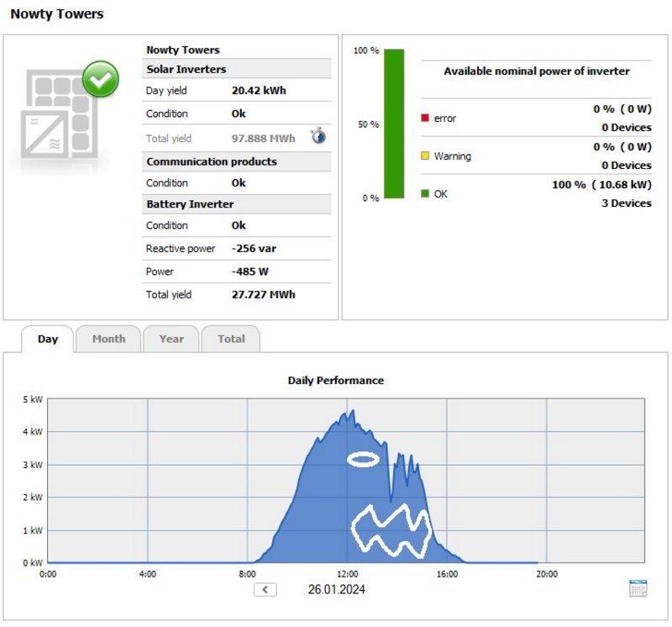Click the yellow Warning legend swatch

(425, 155)
